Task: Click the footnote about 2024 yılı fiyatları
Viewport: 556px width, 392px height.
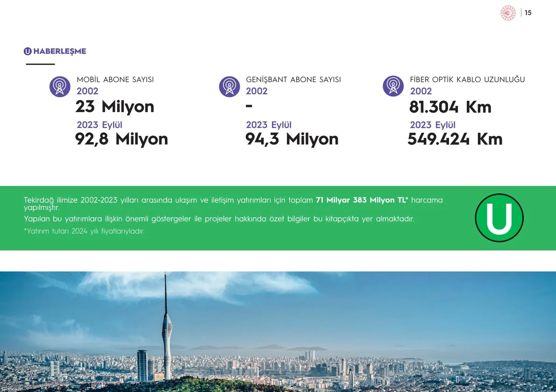Action: pyautogui.click(x=84, y=231)
